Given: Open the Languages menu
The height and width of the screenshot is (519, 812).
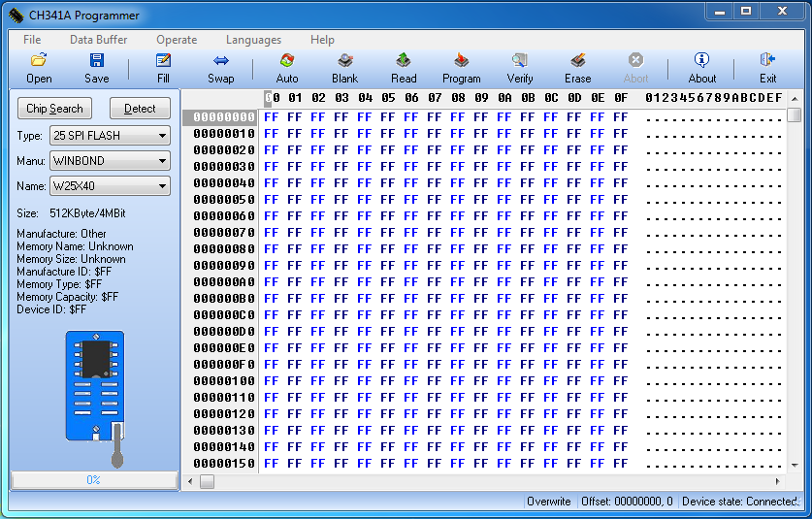Looking at the screenshot, I should click(x=254, y=40).
